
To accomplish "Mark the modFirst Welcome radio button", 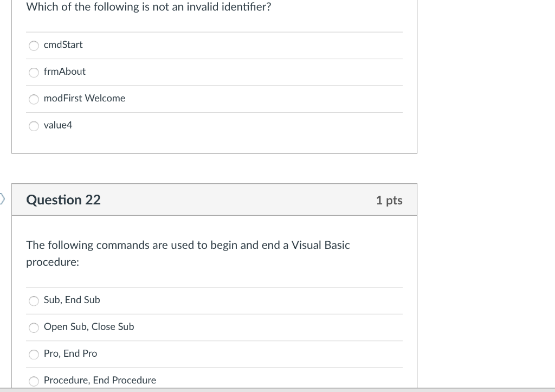I will coord(34,99).
